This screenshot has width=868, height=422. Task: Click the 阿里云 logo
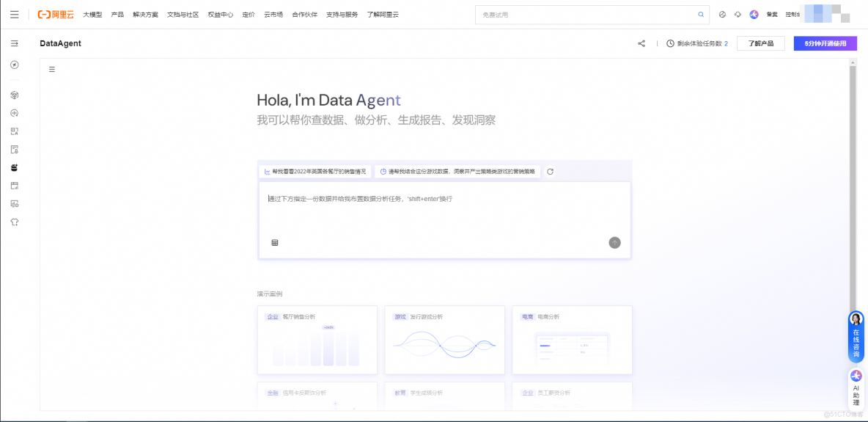(56, 15)
